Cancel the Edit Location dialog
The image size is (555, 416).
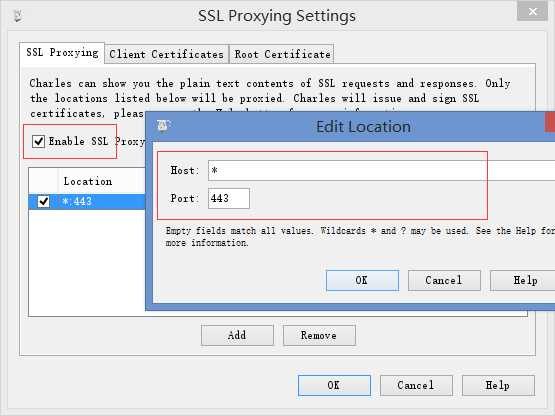(444, 280)
